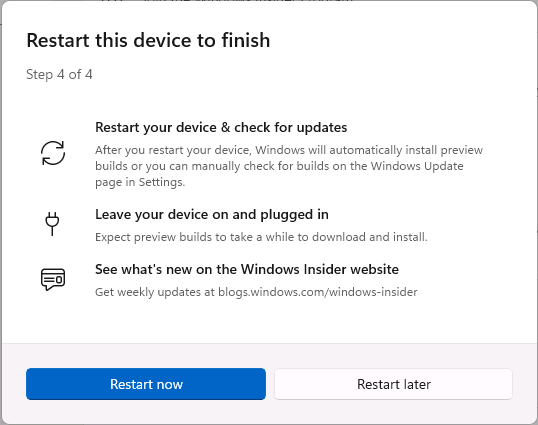Viewport: 538px width, 425px height.
Task: Click the paragraph about automatically installing preview builds
Action: [289, 166]
